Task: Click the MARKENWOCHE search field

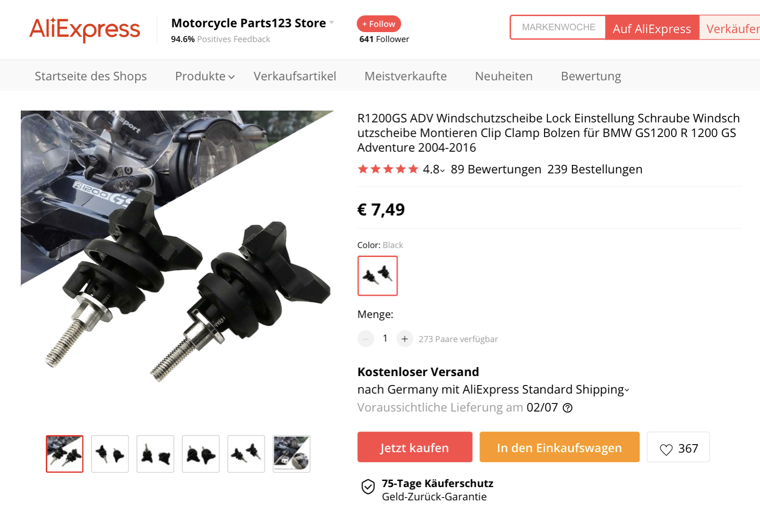Action: (x=558, y=27)
